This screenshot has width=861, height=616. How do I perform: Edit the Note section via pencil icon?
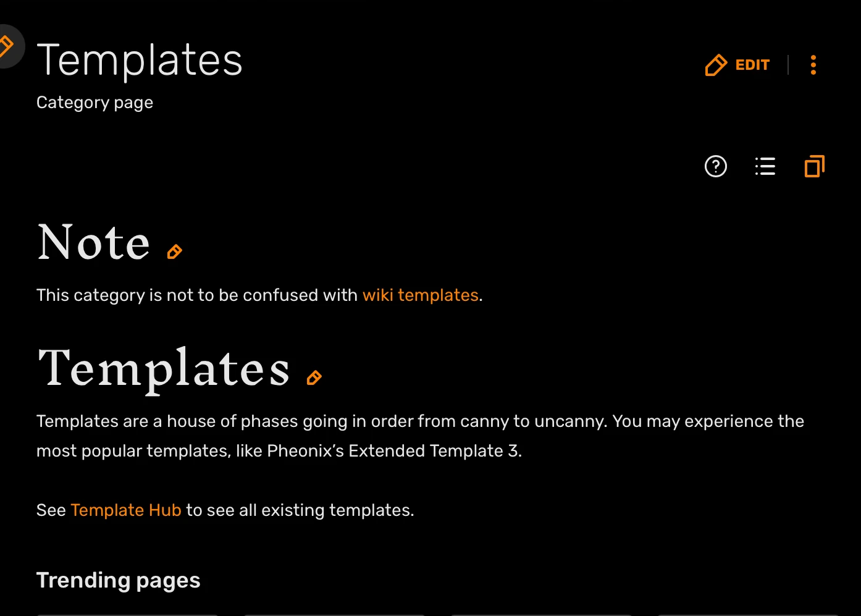175,251
